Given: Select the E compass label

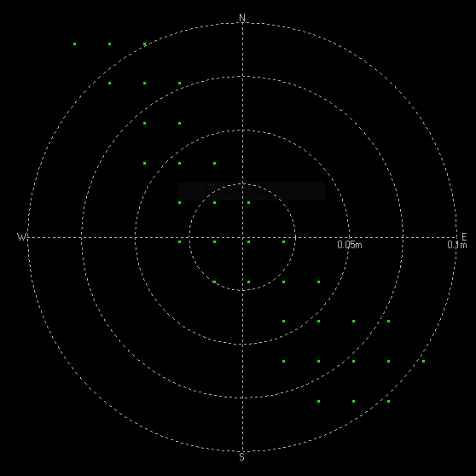Looking at the screenshot, I should pos(464,237).
